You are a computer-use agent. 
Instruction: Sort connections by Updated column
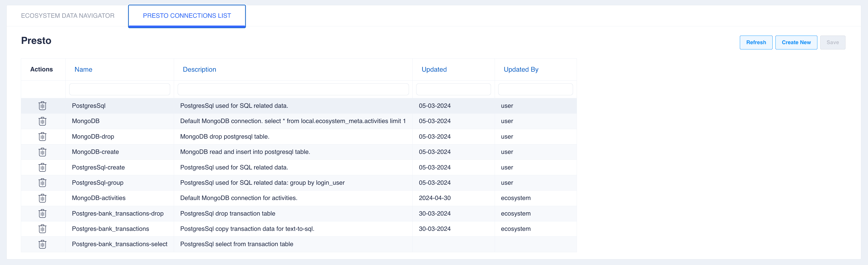click(434, 69)
